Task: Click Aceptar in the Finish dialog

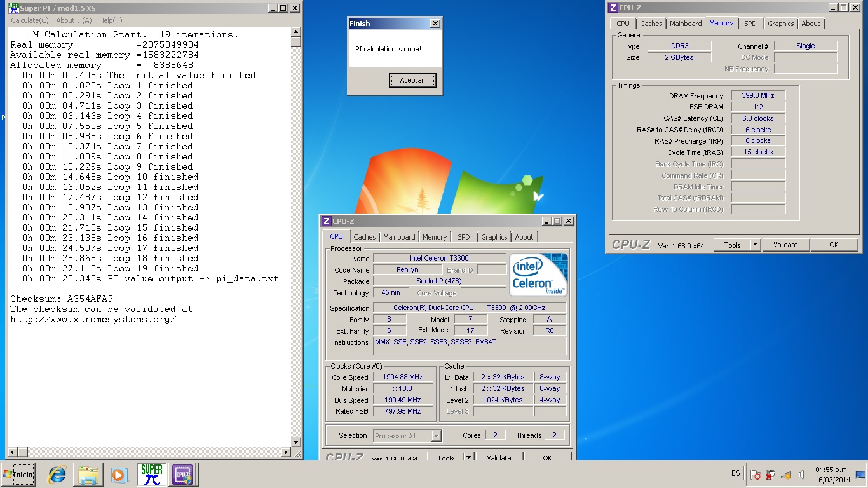Action: (412, 80)
